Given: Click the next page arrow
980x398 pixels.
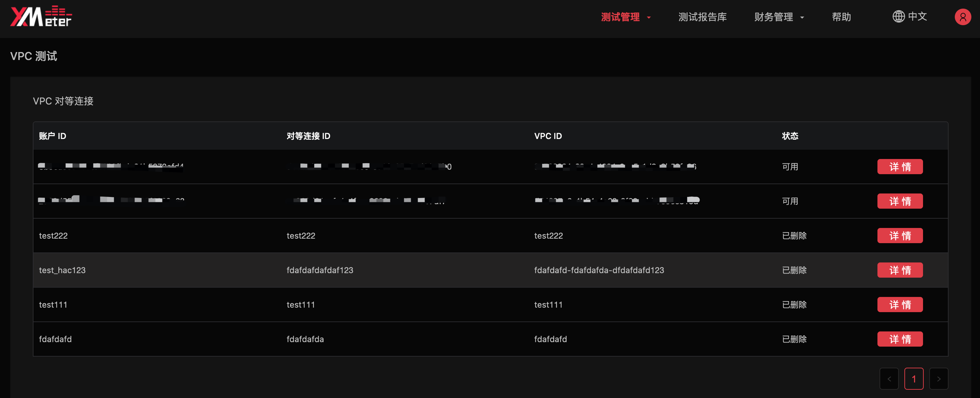Looking at the screenshot, I should coord(939,379).
